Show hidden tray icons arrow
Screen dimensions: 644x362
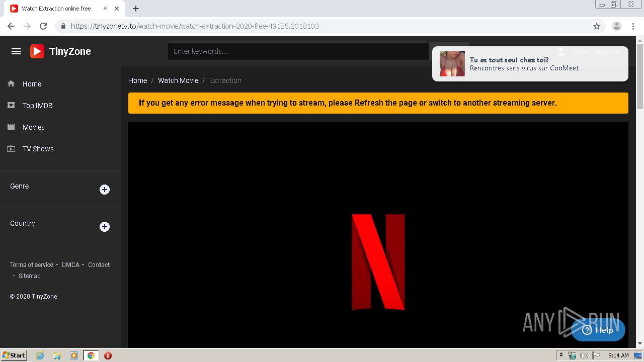pos(561,355)
